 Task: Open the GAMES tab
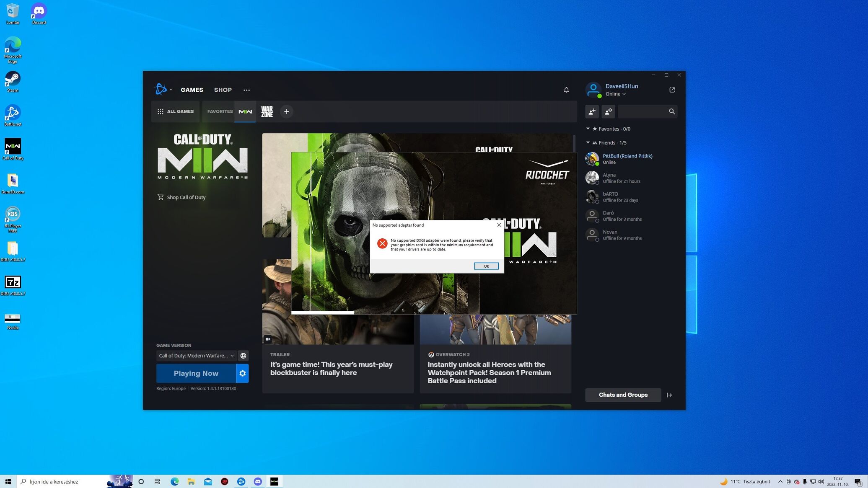pyautogui.click(x=192, y=90)
